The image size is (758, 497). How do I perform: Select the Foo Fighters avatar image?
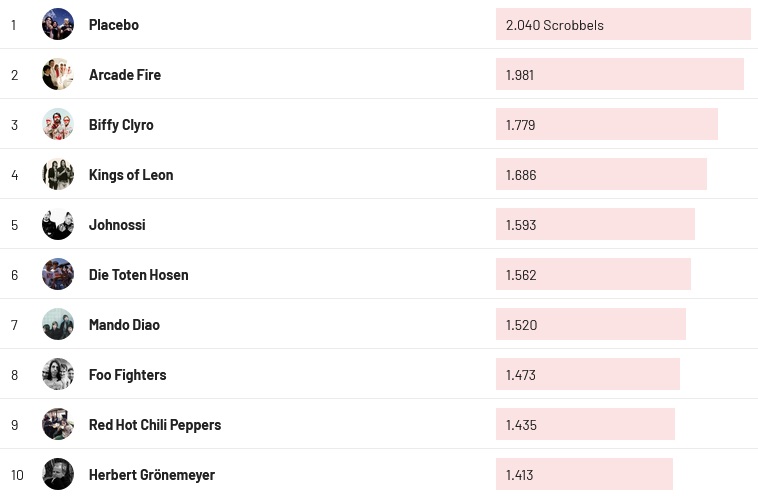pos(58,374)
